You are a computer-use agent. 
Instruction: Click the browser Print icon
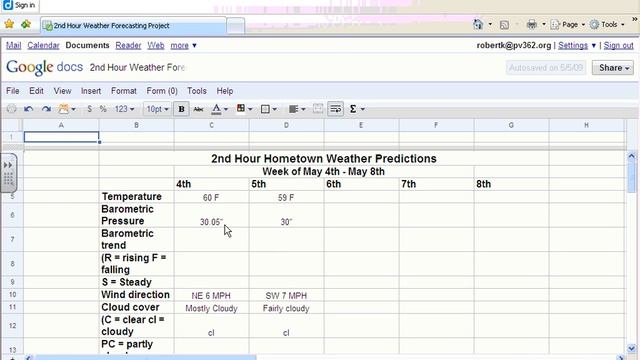click(x=531, y=24)
